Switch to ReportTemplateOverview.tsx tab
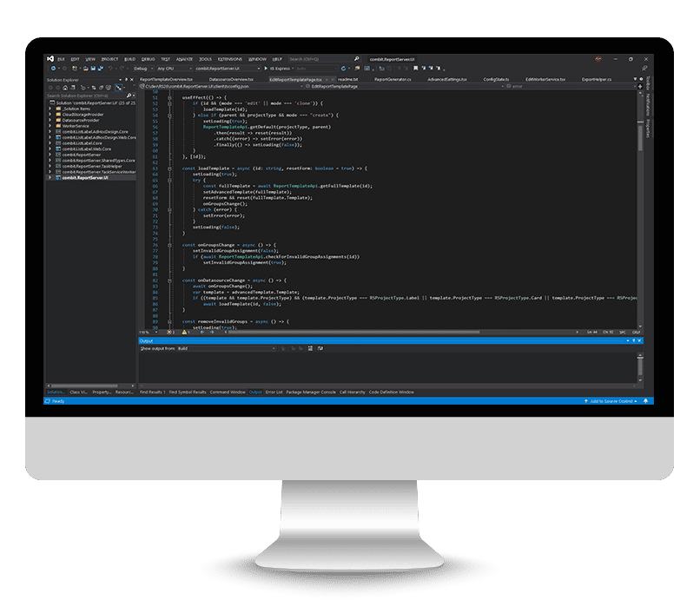Screen dimensions: 700x600 click(x=166, y=80)
